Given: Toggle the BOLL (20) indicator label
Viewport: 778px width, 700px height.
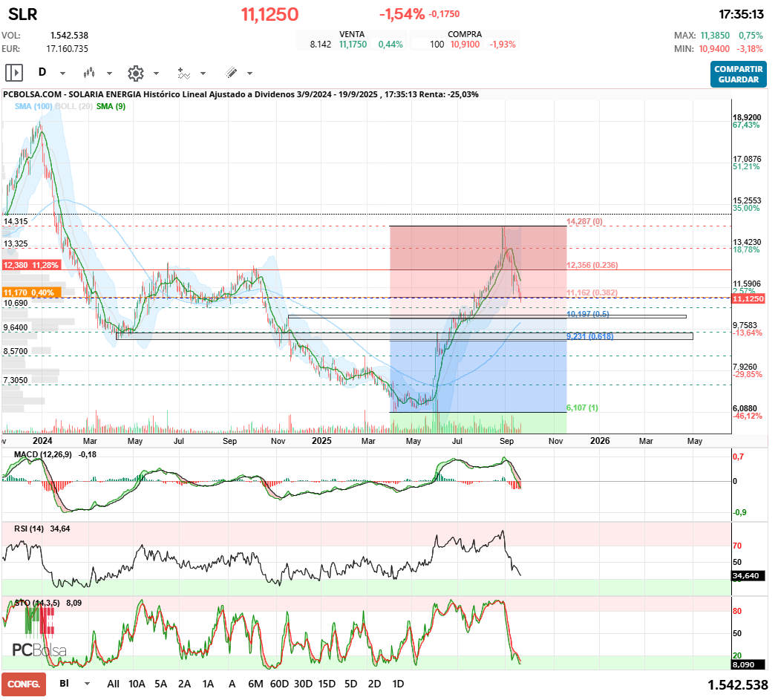Looking at the screenshot, I should coord(73,106).
